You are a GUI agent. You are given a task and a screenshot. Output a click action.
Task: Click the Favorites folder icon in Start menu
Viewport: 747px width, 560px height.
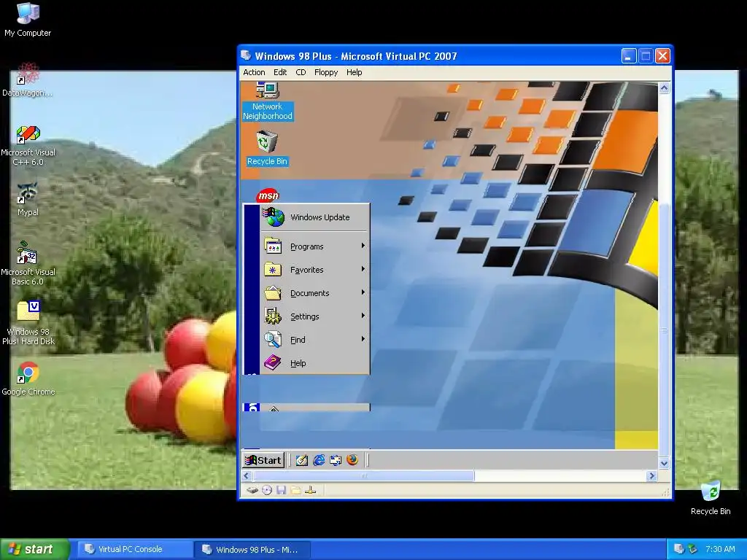click(273, 270)
